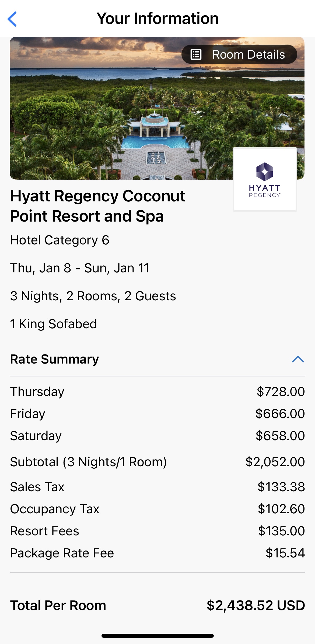Tap the home indicator bar
The width and height of the screenshot is (315, 644).
(x=157, y=636)
